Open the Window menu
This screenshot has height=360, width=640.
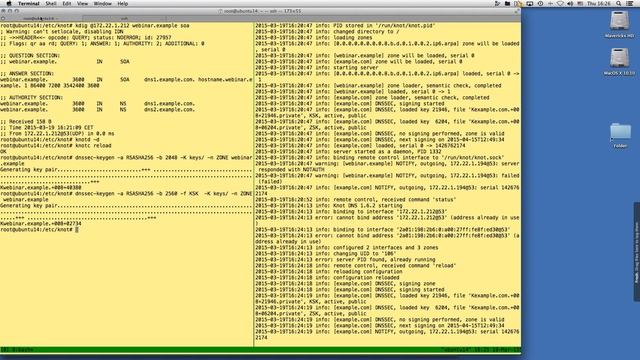tap(102, 3)
